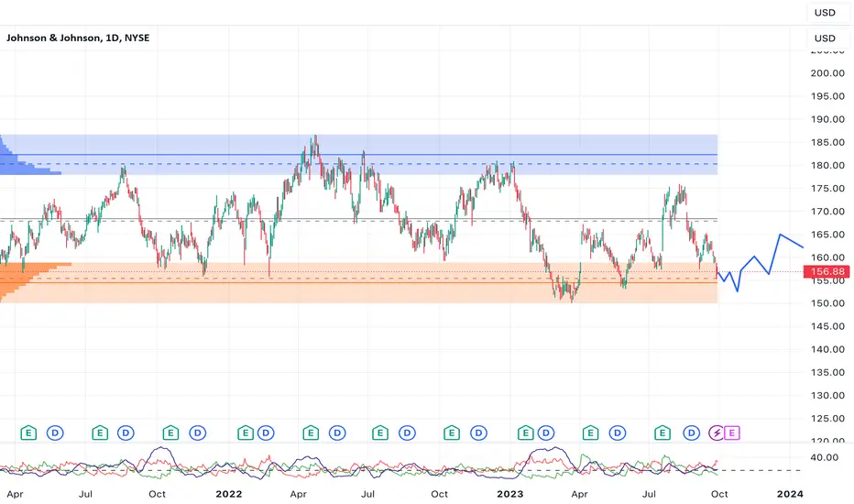Click the 125.00 price axis label
This screenshot has height=504, width=854.
pyautogui.click(x=827, y=419)
